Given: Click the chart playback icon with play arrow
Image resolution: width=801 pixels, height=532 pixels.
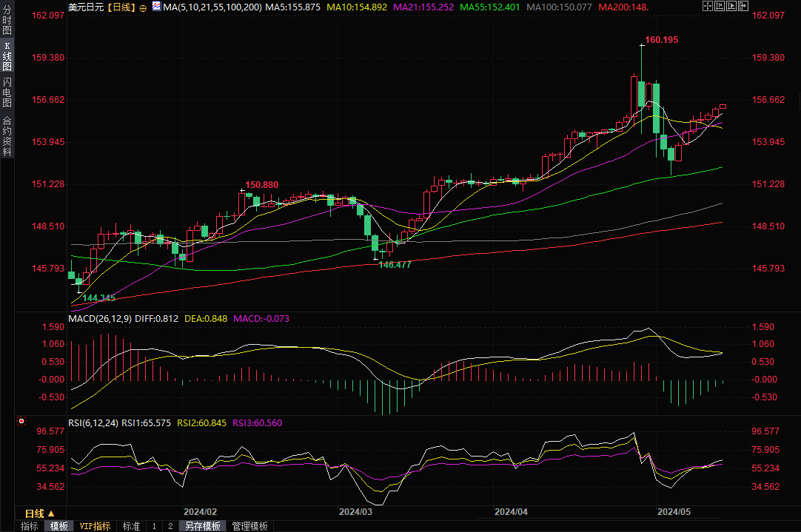Looking at the screenshot, I should tap(731, 6).
